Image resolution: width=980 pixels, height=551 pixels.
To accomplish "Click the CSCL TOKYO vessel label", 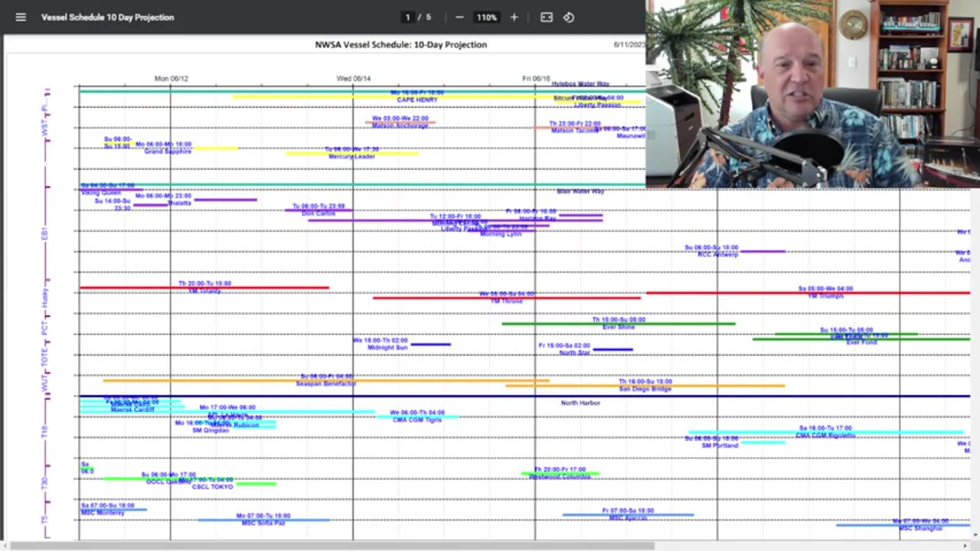I will 212,487.
